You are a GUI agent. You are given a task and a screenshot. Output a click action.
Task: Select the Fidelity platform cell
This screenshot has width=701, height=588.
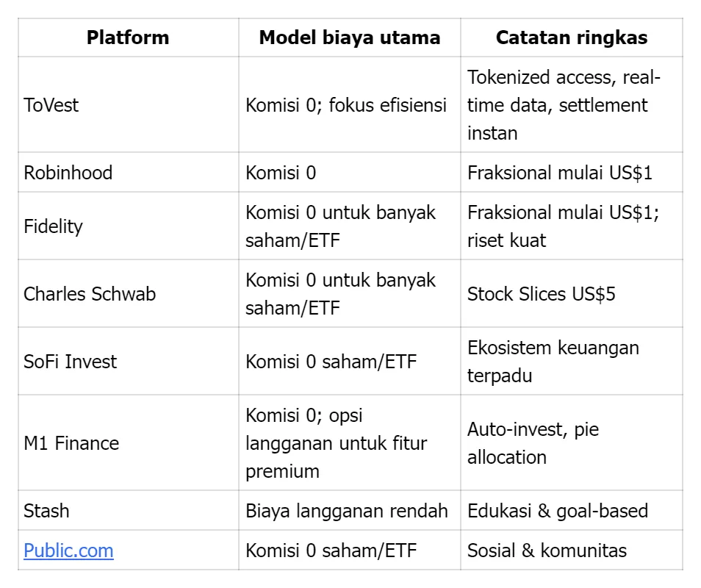pos(54,226)
